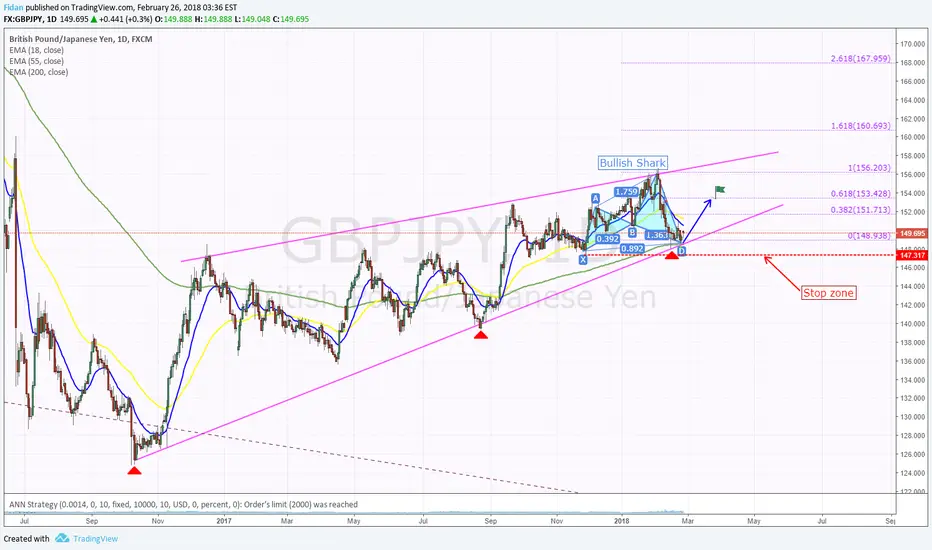Click the red triangle marker beside point D
This screenshot has width=932, height=550.
(x=672, y=254)
